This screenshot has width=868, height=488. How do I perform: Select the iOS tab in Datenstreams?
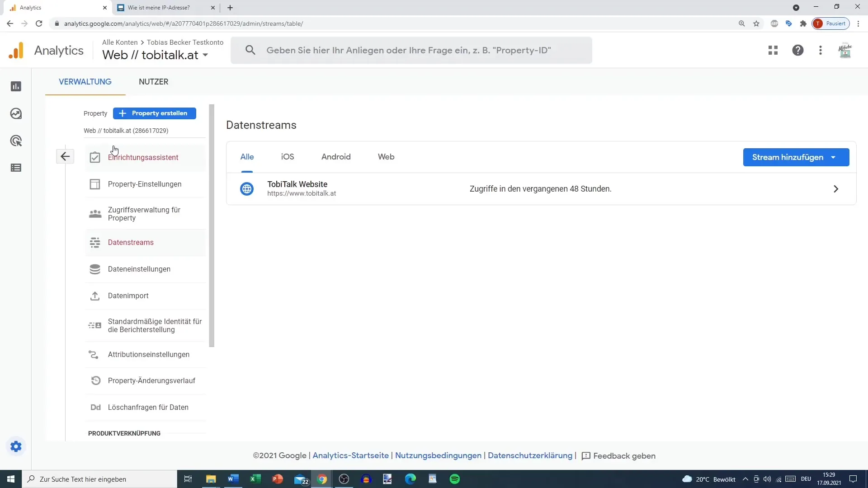tap(288, 157)
